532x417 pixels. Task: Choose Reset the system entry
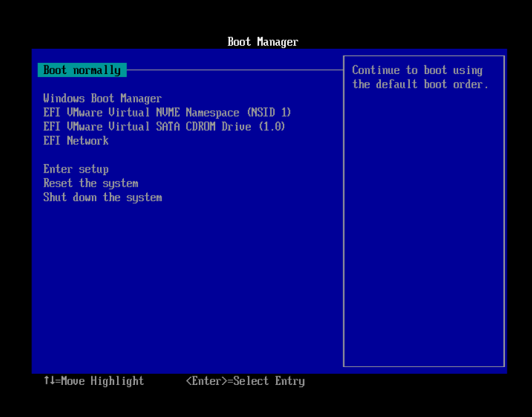(x=91, y=183)
